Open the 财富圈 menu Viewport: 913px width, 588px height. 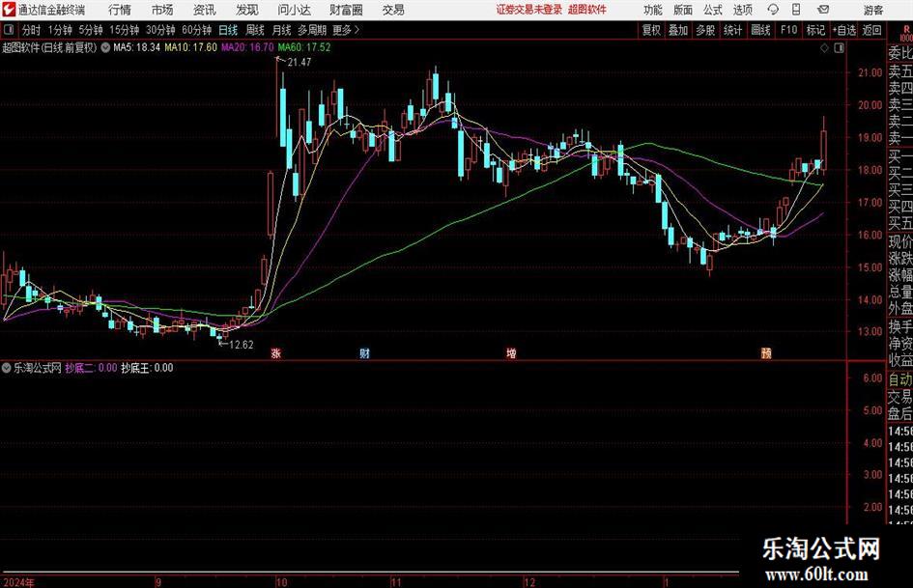tap(346, 10)
